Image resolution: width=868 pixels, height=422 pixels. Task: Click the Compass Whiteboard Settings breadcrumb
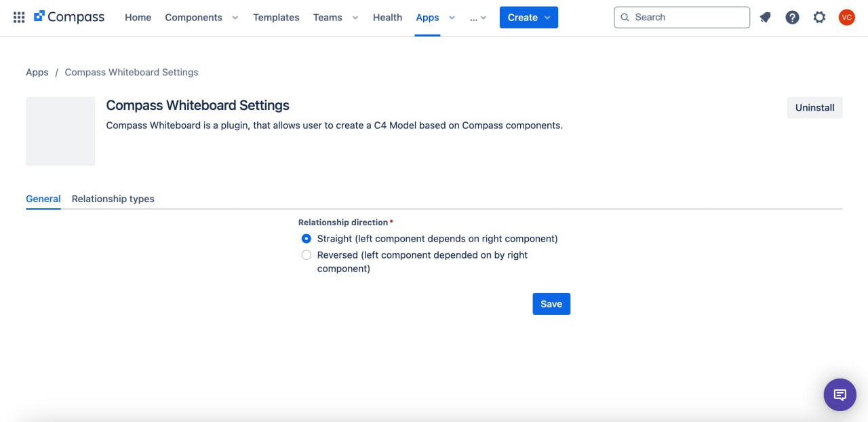click(132, 72)
